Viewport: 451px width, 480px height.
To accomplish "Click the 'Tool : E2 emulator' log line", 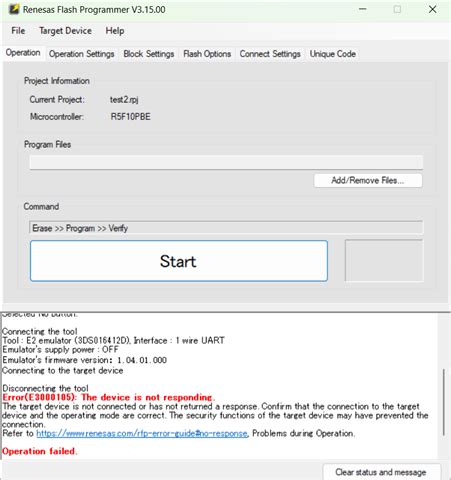I will coord(113,340).
